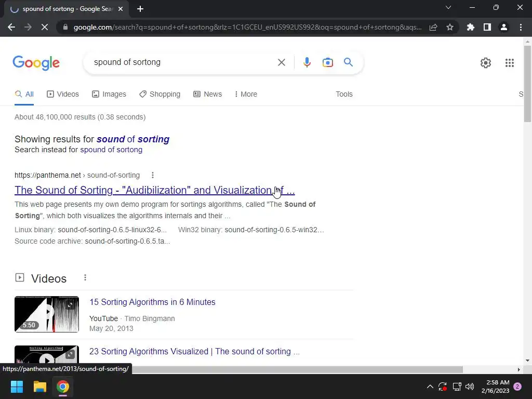Clear the Google search box
This screenshot has width=532, height=399.
(281, 62)
